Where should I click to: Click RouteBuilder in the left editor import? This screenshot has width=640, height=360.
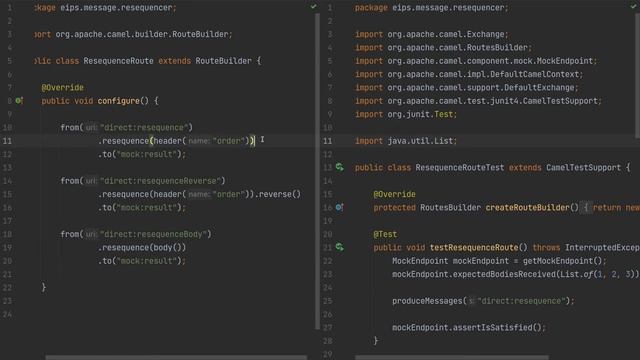(200, 34)
